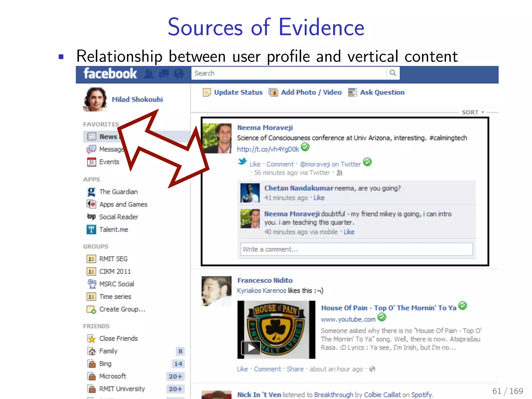
Task: Open the notifications globe icon
Action: pos(179,74)
